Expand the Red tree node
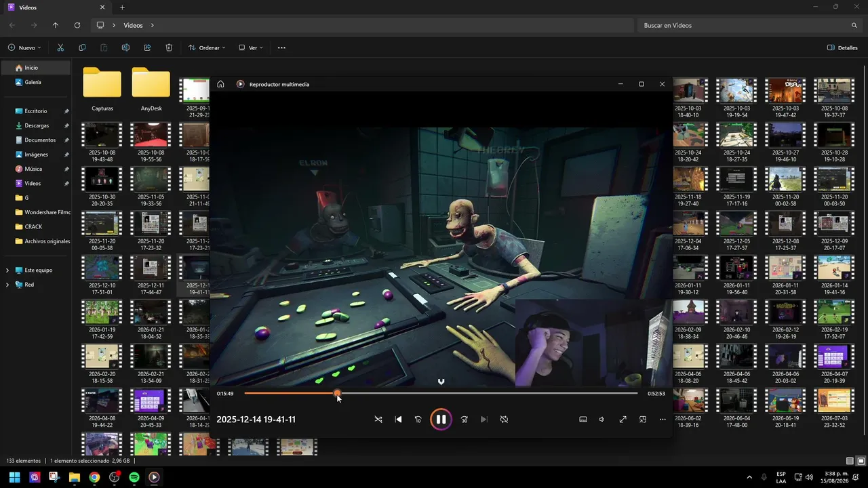This screenshot has height=488, width=868. 7,285
